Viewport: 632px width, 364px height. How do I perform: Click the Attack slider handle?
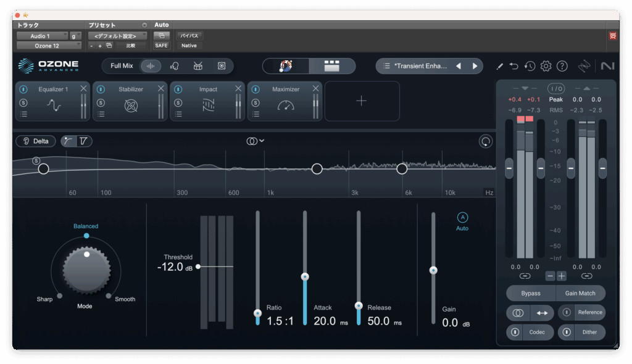click(x=304, y=277)
